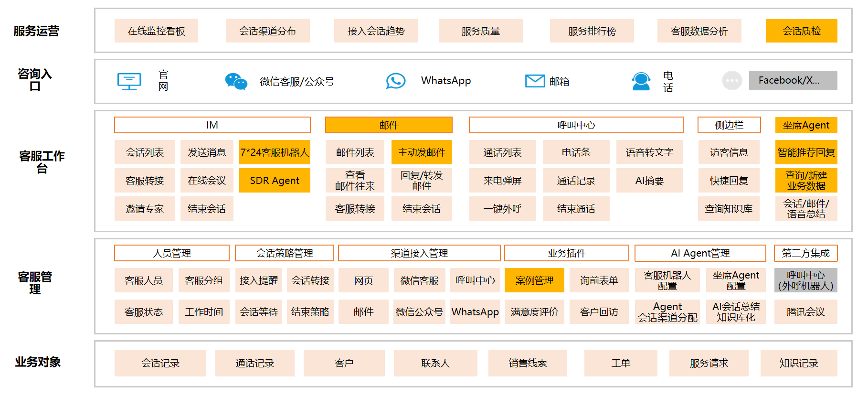Viewport: 868px width, 397px height.
Task: Click 客服数据分析 box
Action: (699, 31)
